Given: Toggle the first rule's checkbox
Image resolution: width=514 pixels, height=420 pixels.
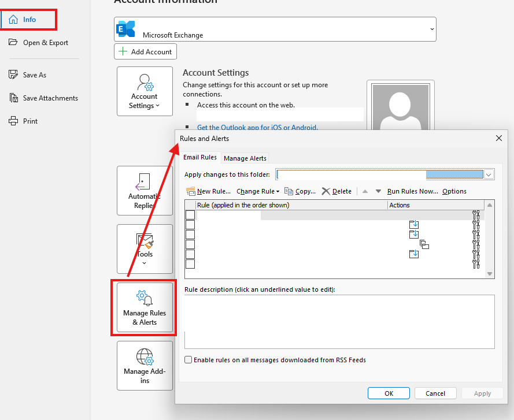Looking at the screenshot, I should pos(190,215).
